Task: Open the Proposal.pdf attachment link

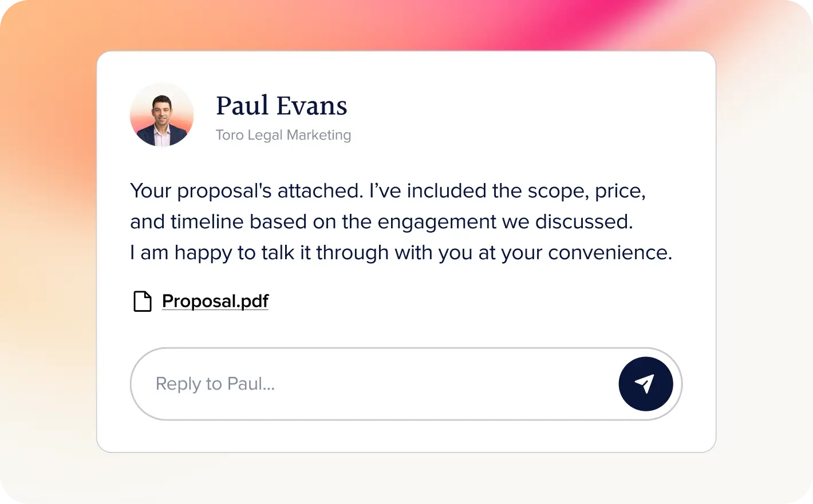Action: tap(215, 301)
